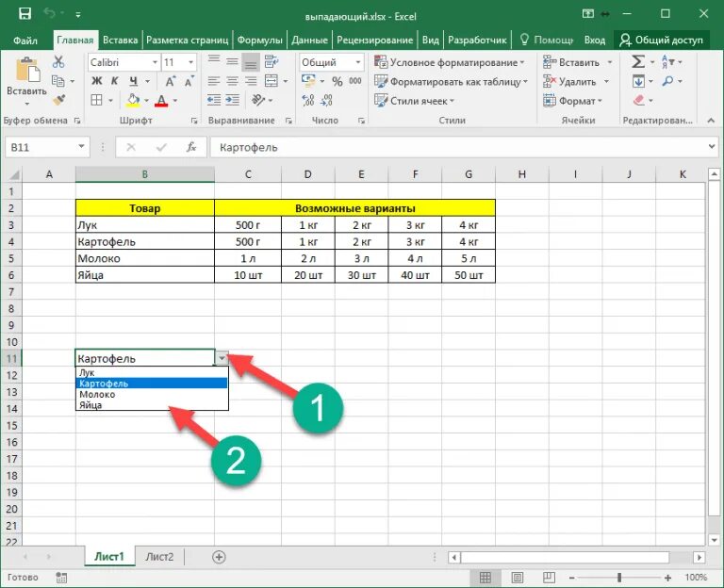724x588 pixels.
Task: Click Общий доступ share button
Action: 661,41
